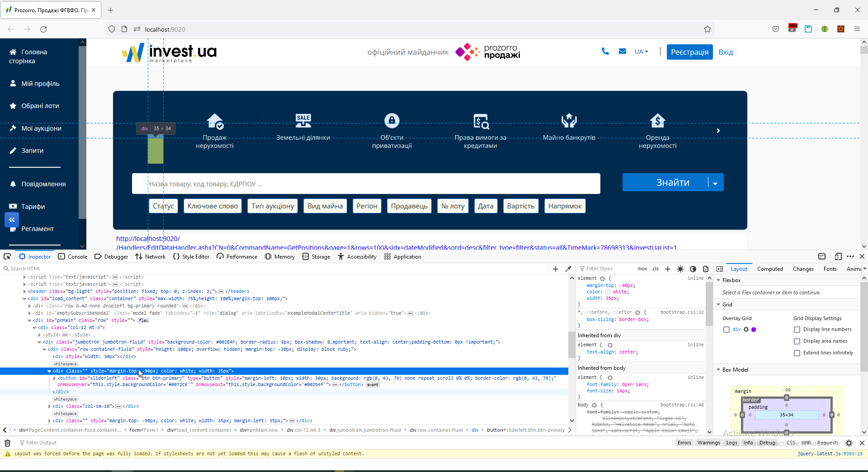868x472 pixels.
Task: Open the Style Editor tab
Action: pyautogui.click(x=191, y=256)
